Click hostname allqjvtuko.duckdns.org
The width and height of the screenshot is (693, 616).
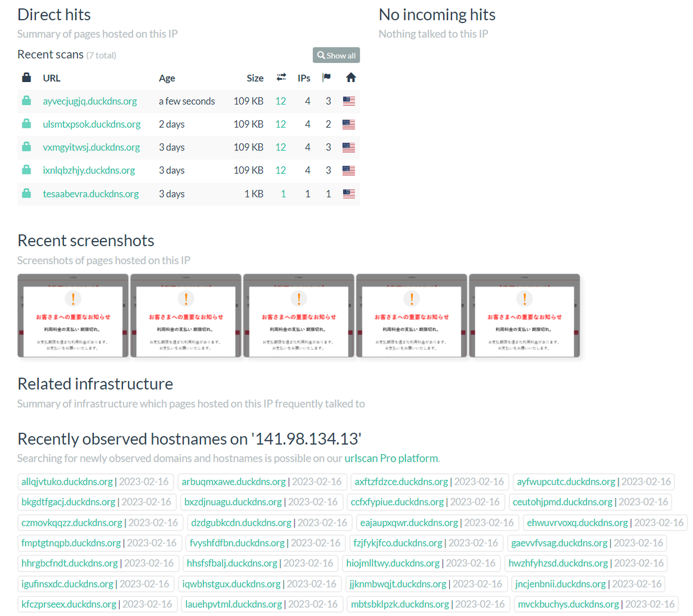[67, 482]
